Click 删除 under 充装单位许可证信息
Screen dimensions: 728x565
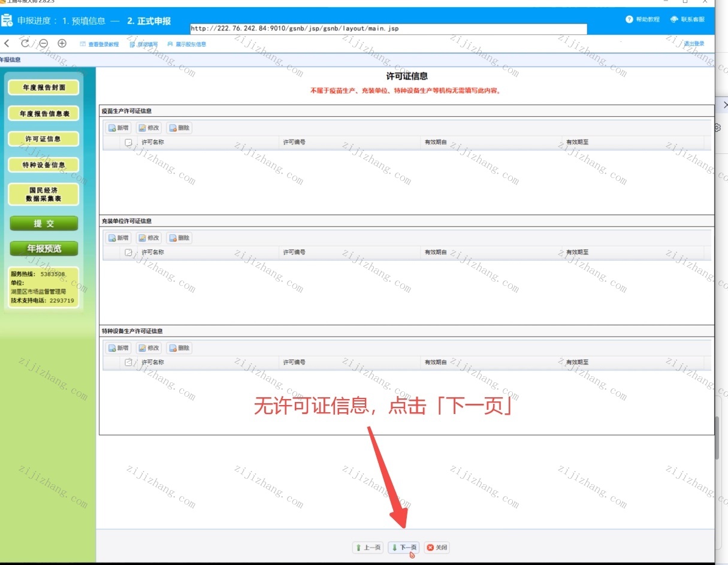[179, 238]
